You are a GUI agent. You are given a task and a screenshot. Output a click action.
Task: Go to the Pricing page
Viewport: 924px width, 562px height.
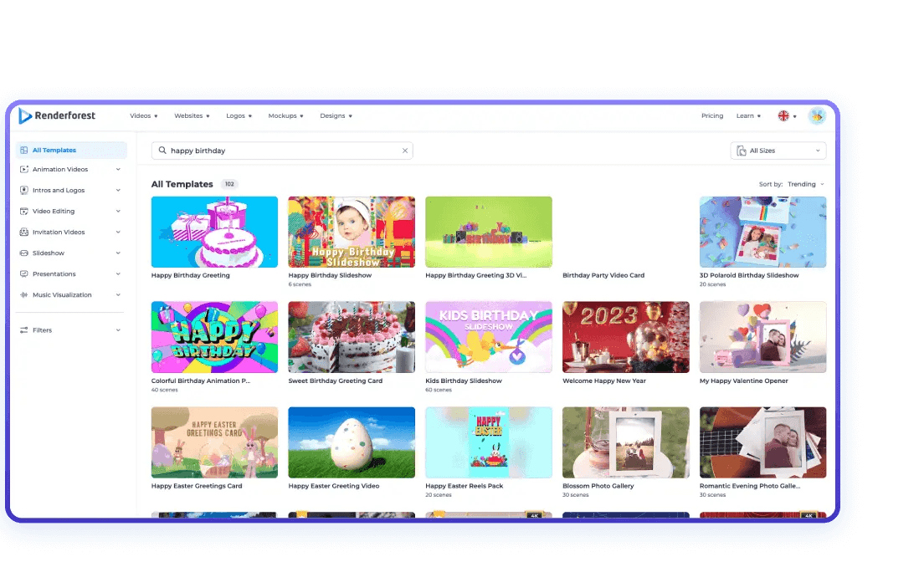pos(712,116)
